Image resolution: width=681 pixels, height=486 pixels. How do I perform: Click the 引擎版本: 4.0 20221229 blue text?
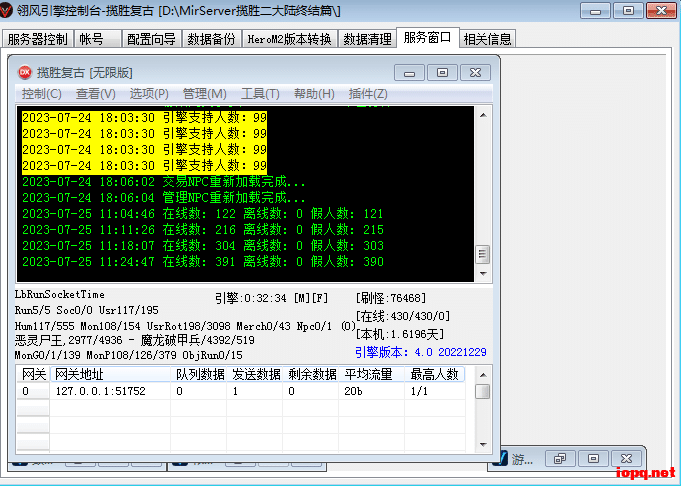tap(420, 353)
